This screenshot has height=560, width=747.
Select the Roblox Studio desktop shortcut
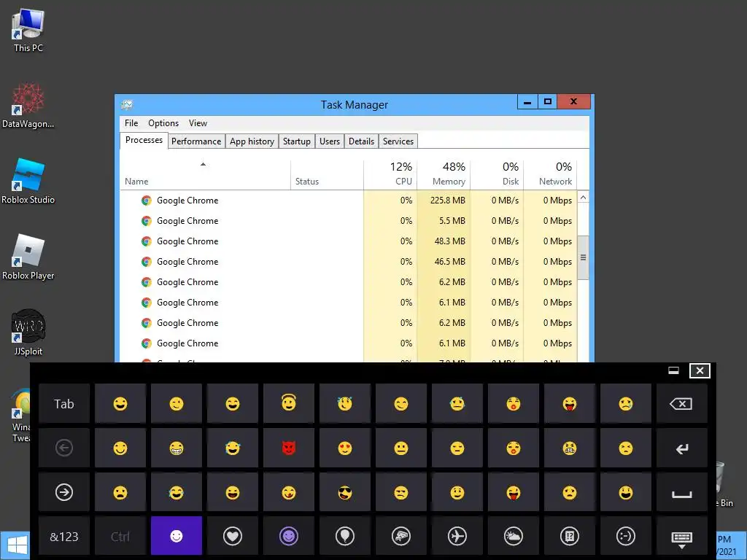(28, 182)
